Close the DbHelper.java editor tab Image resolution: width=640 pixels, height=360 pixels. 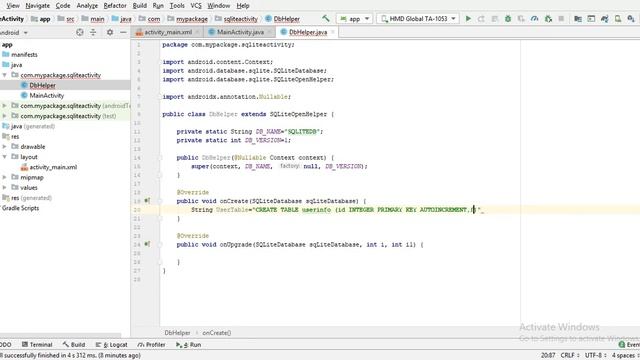pos(333,32)
